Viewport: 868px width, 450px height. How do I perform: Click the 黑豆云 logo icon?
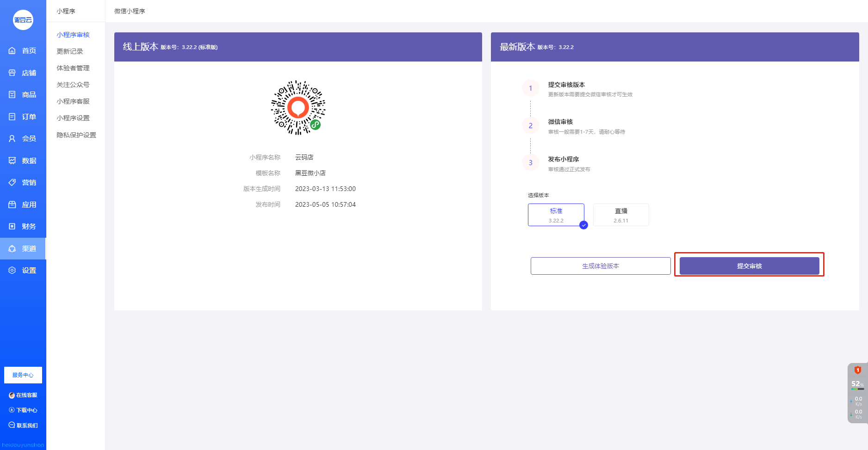[23, 20]
